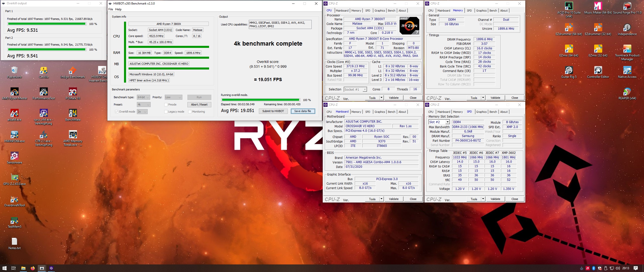Open Music Maker (64-Bit) icon

tap(598, 8)
